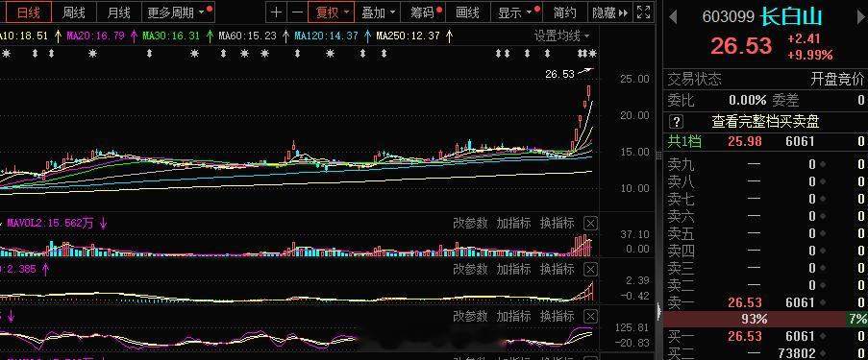Click the green 7% ratio bar
This screenshot has height=360, width=868.
tap(857, 319)
